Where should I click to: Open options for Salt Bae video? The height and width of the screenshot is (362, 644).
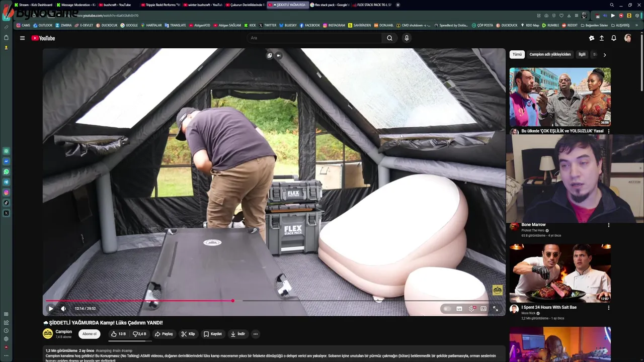click(x=609, y=308)
